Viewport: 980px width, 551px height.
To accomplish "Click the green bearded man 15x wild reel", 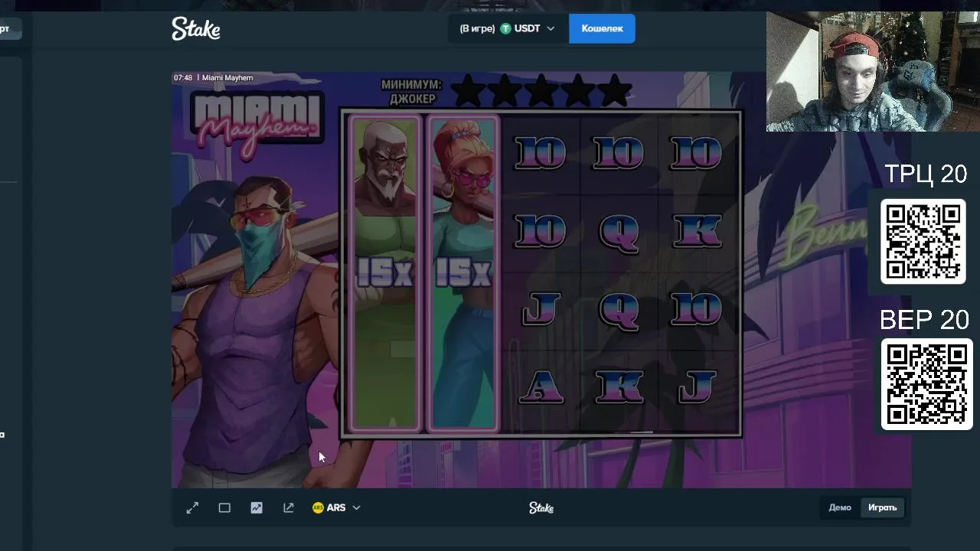I will 385,272.
